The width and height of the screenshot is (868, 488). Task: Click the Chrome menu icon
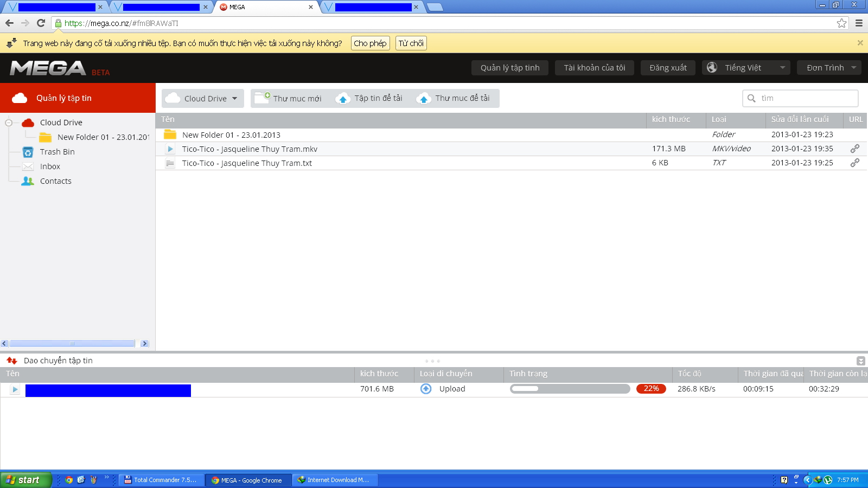(x=859, y=23)
